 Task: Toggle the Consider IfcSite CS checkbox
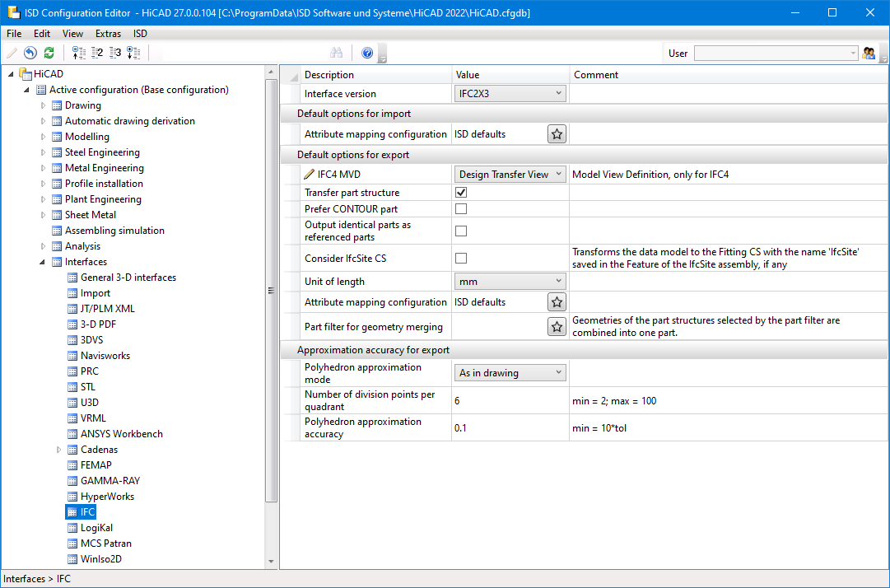[x=461, y=259]
